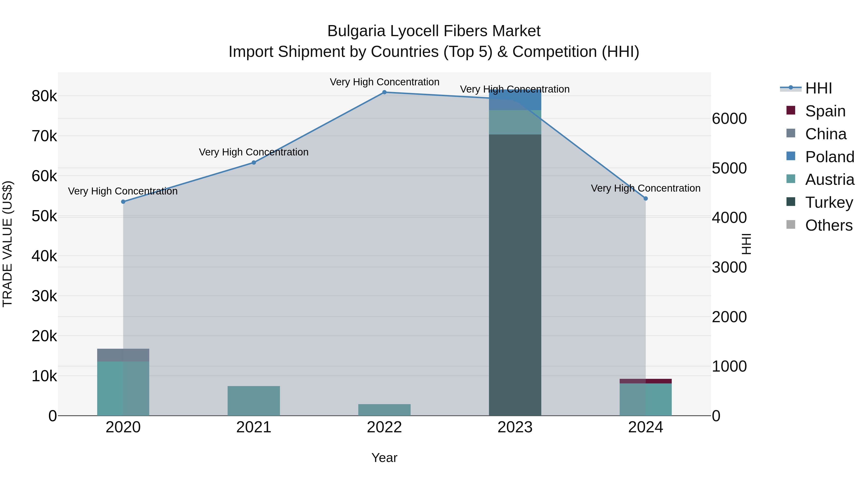Toggle the Others legend entry
The image size is (868, 488).
pos(819,225)
